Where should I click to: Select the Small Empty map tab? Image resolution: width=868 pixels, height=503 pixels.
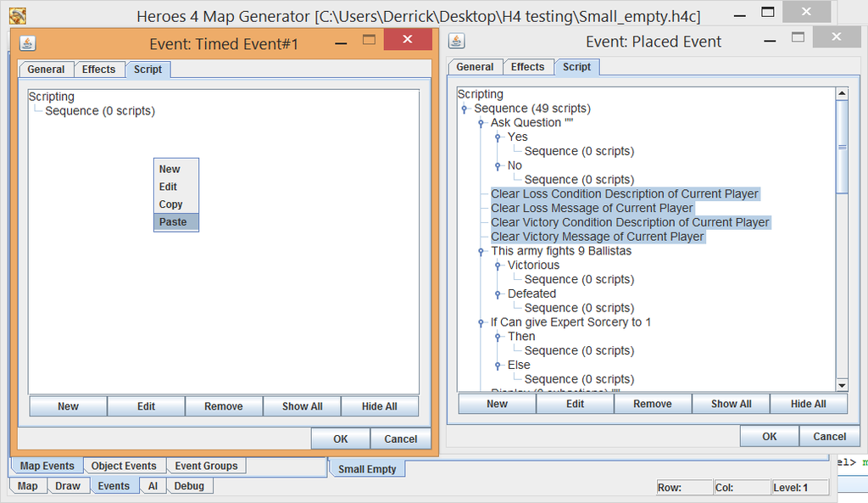(x=368, y=469)
